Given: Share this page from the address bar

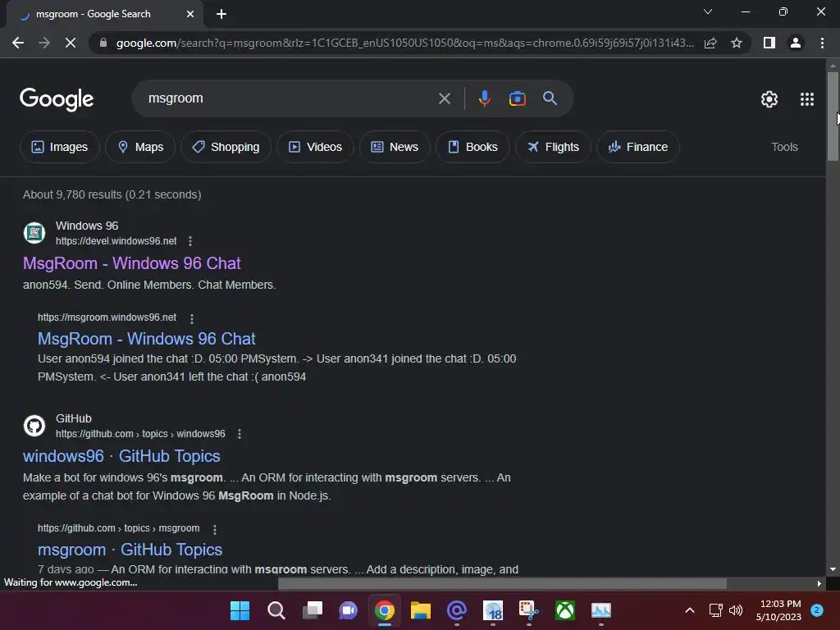Looking at the screenshot, I should [x=710, y=43].
